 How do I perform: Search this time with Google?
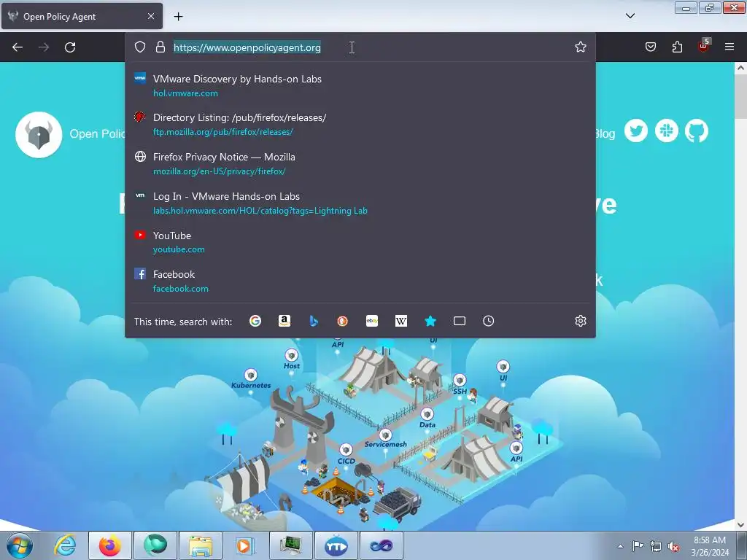[x=255, y=321]
